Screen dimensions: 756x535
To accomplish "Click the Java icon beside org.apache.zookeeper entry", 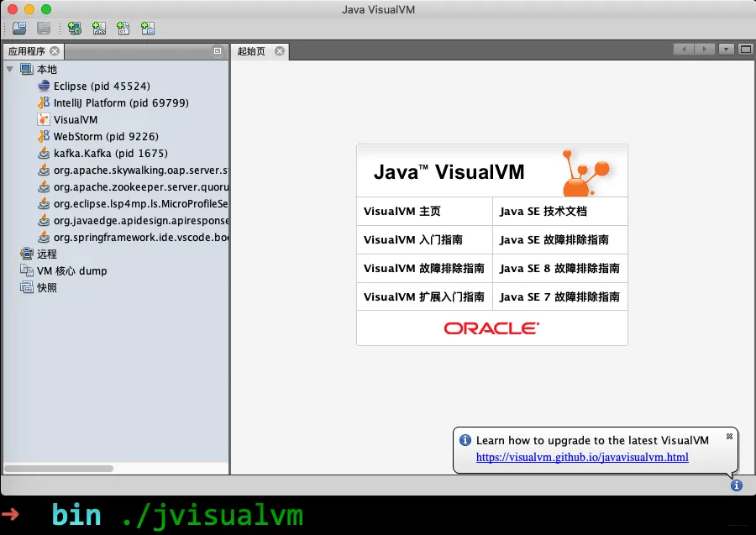I will tap(44, 187).
